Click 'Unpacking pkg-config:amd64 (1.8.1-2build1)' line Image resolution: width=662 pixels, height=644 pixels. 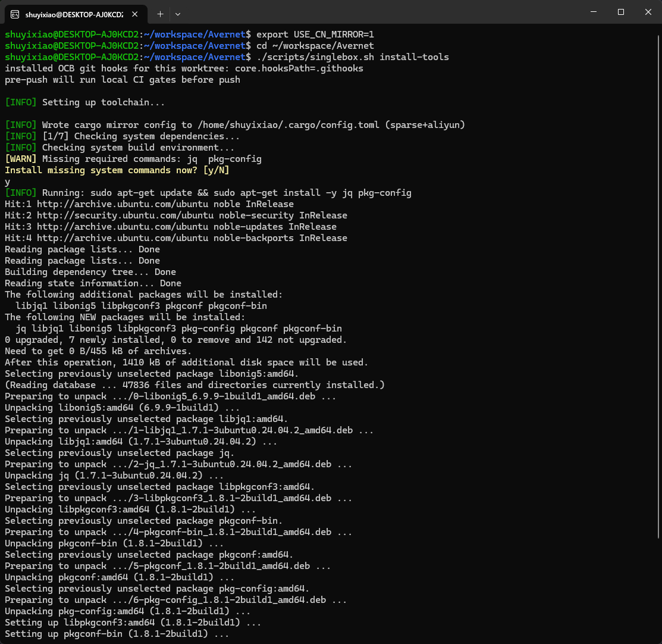click(127, 611)
